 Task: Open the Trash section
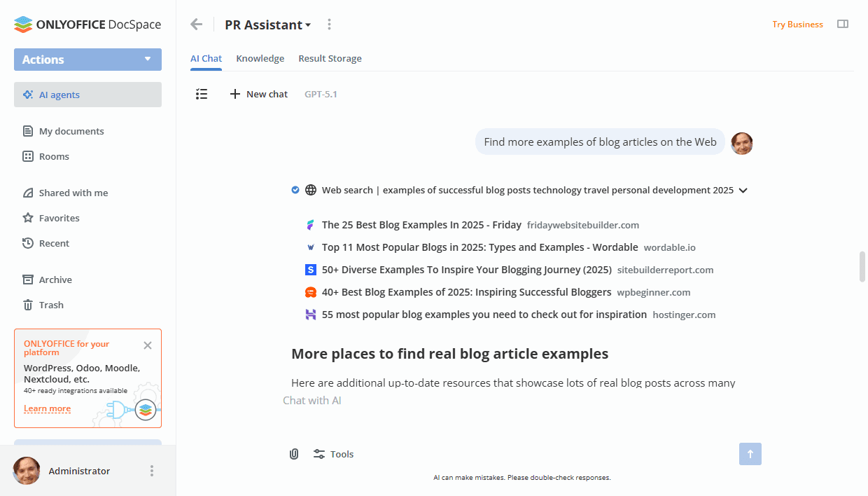(51, 305)
